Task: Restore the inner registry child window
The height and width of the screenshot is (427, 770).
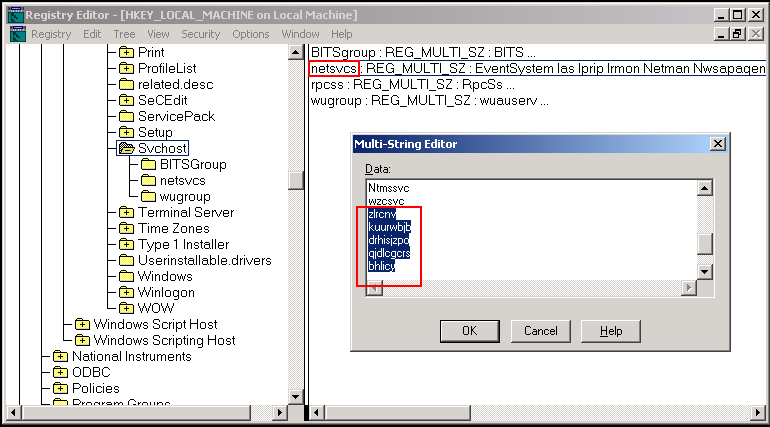Action: 737,34
